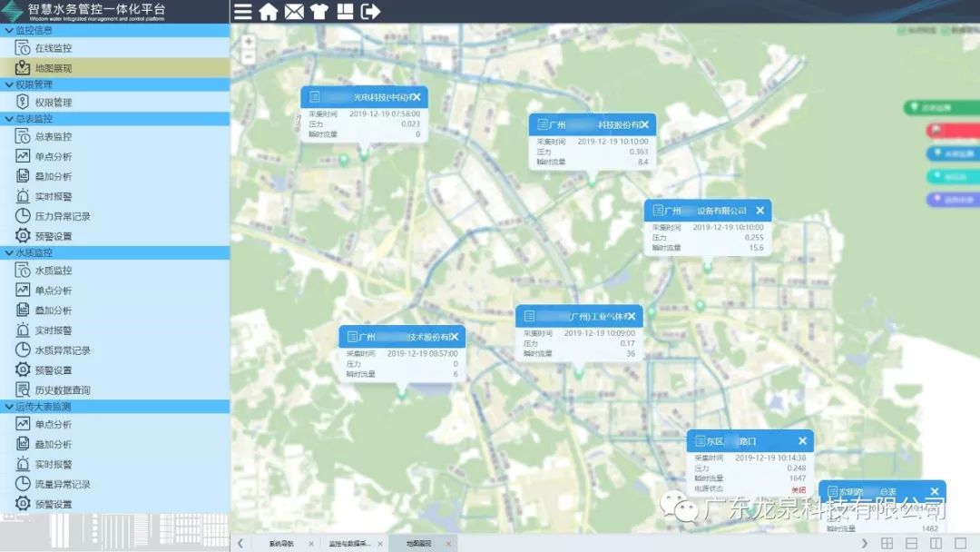Click the logout exit arrow icon

tap(370, 12)
